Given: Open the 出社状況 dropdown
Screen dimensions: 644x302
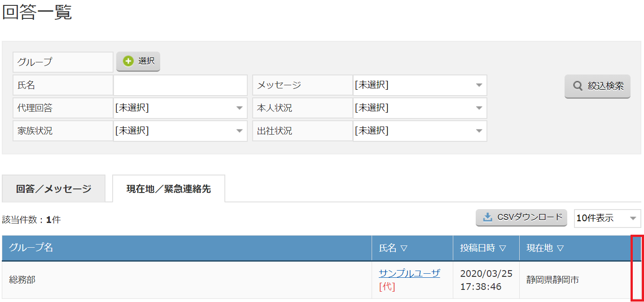Looking at the screenshot, I should coord(420,131).
